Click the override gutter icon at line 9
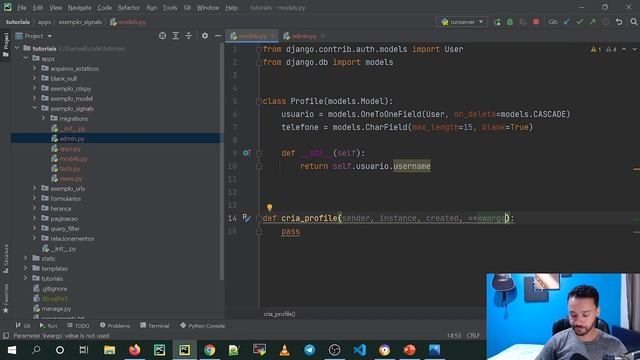This screenshot has height=360, width=640. pos(246,153)
